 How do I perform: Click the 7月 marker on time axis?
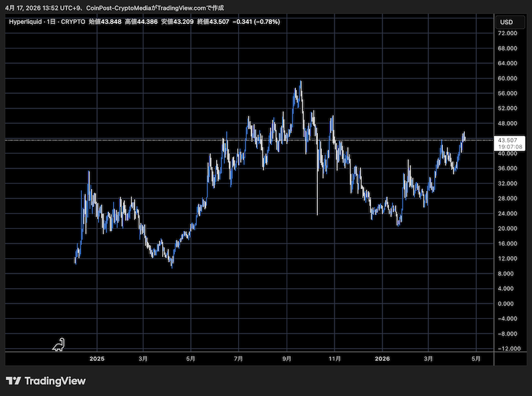(x=239, y=359)
